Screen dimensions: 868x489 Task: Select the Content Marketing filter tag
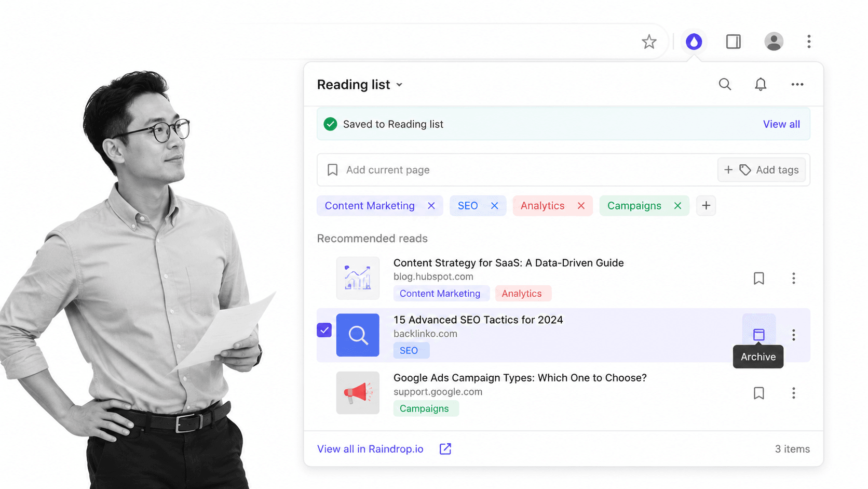(x=370, y=206)
